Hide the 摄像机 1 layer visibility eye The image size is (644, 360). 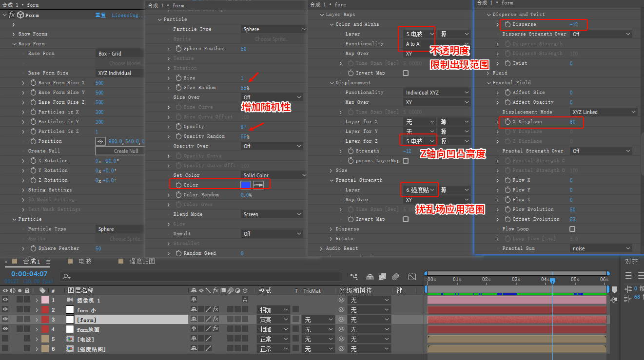coord(5,300)
